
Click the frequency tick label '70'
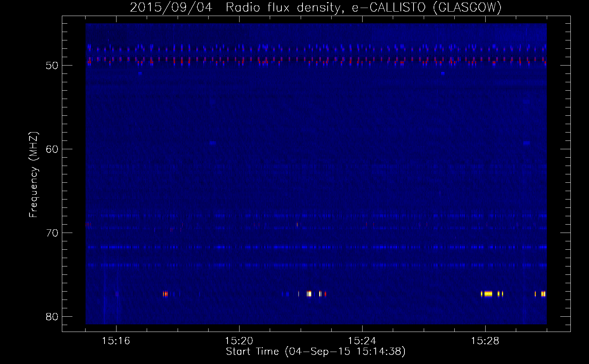tap(52, 233)
